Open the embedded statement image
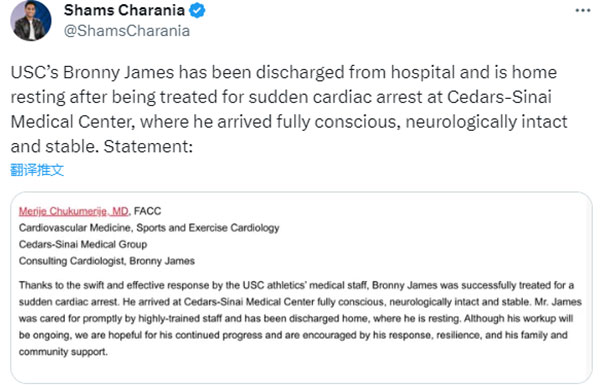This screenshot has width=600, height=385. 301,287
